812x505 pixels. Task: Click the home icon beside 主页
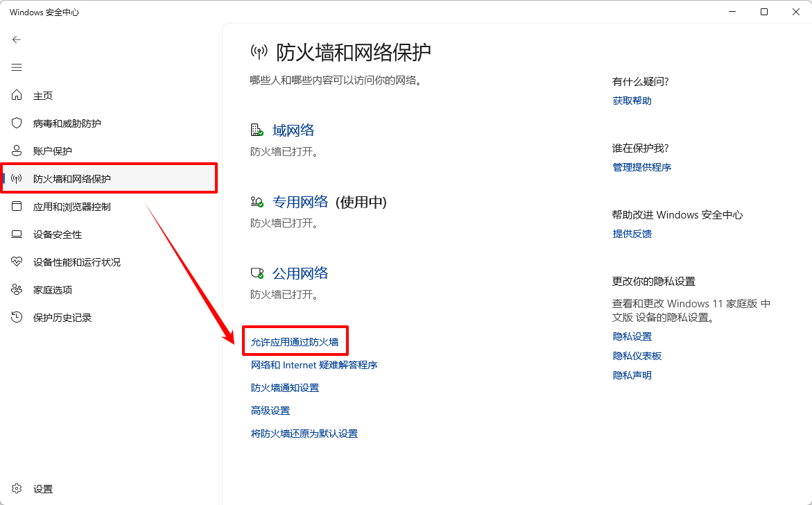tap(17, 95)
